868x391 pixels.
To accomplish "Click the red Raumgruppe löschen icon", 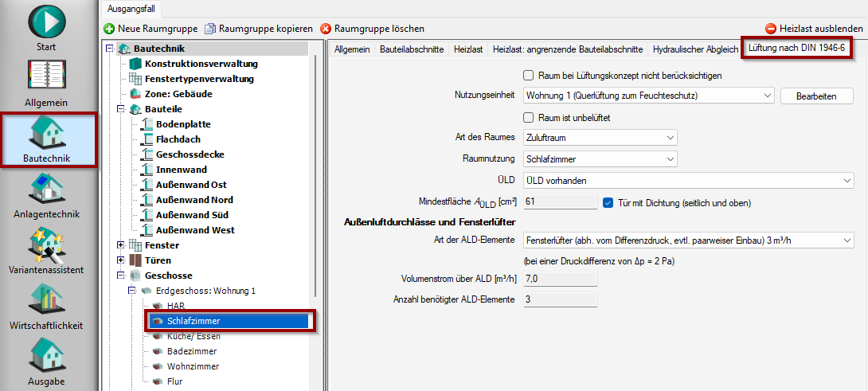I will pos(326,29).
